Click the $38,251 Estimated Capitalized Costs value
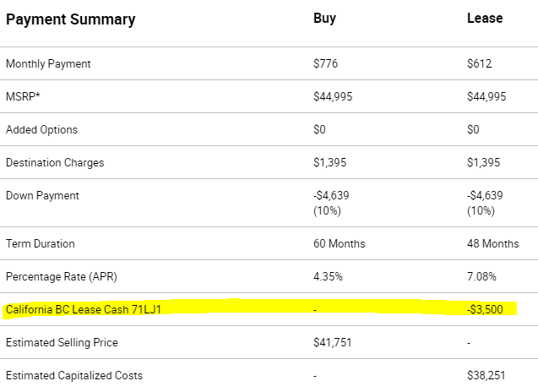The width and height of the screenshot is (538, 392). coord(486,375)
